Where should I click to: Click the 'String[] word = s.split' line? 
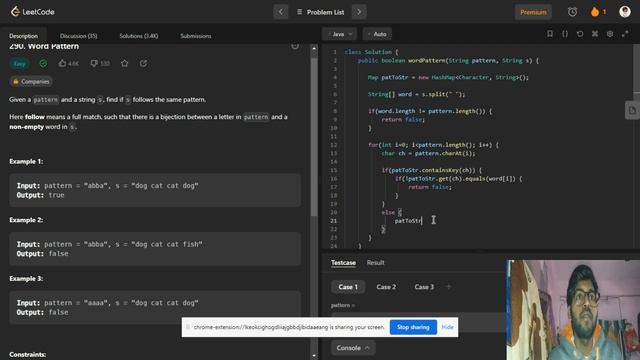416,94
